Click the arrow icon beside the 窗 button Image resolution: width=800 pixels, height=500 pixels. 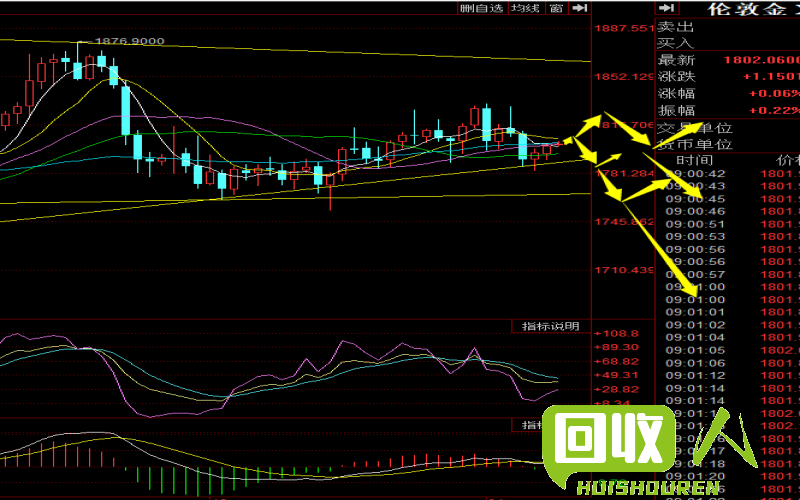[579, 8]
